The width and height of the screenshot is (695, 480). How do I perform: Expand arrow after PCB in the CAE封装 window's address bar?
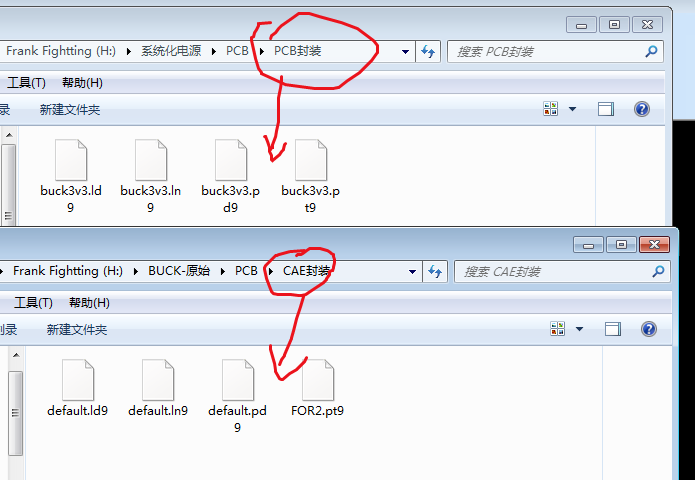(x=270, y=271)
